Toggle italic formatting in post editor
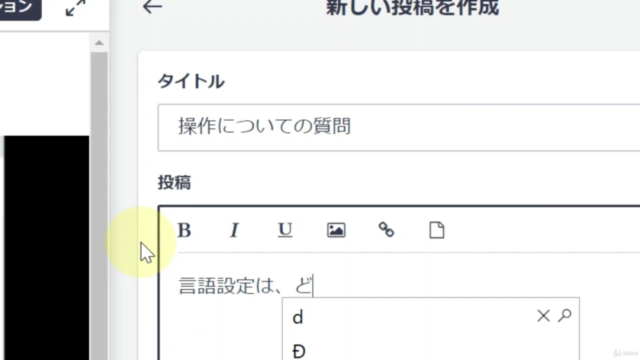 (x=234, y=230)
